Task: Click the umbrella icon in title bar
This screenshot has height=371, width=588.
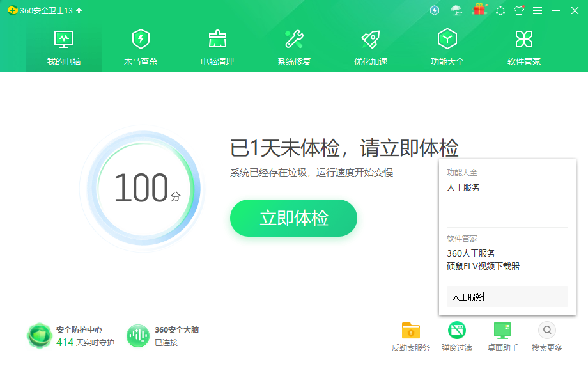Action: [456, 10]
